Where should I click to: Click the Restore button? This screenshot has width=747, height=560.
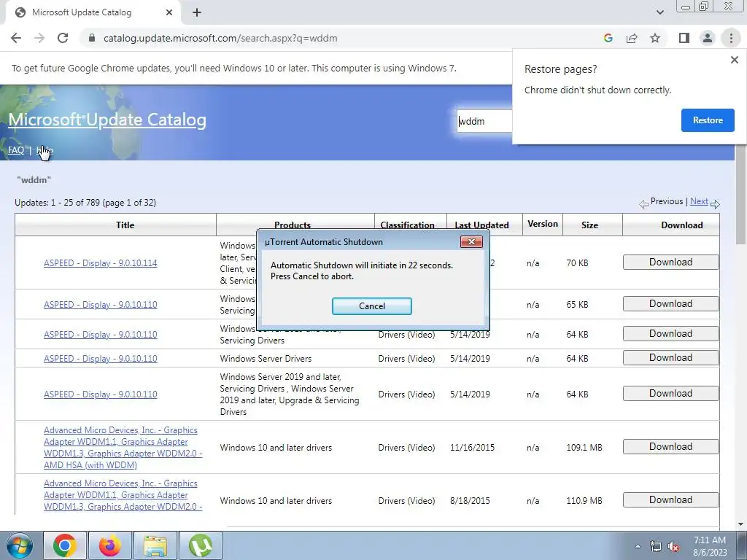pyautogui.click(x=708, y=120)
